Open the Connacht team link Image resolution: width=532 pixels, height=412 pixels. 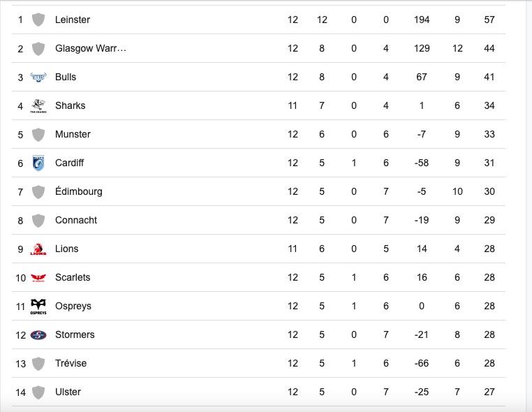coord(76,220)
